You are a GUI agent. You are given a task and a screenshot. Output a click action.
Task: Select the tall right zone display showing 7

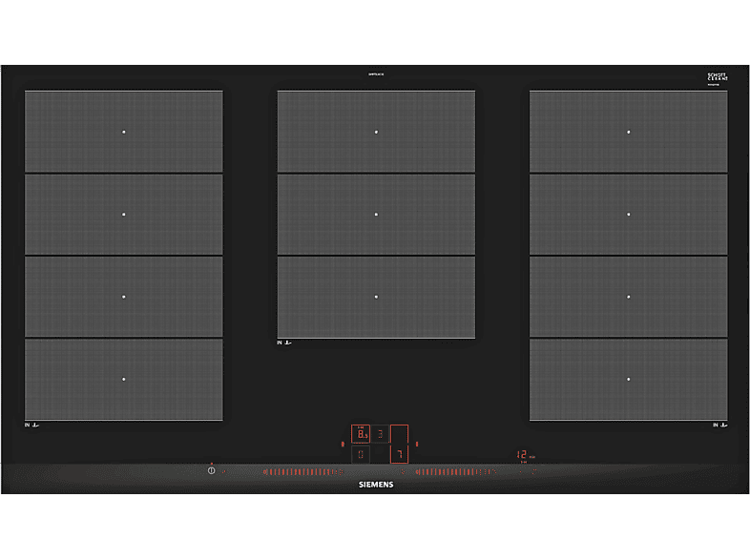(400, 444)
